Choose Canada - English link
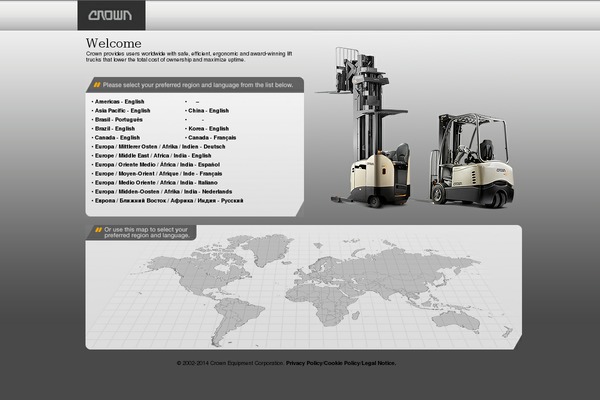 coord(117,138)
